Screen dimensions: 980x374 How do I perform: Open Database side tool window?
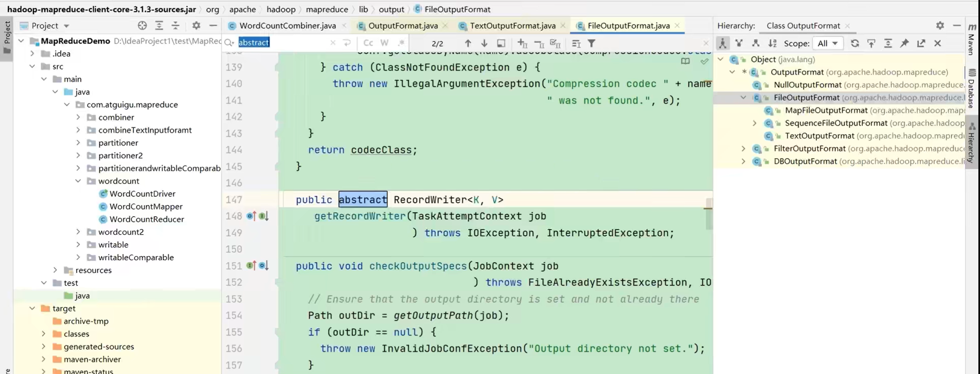[972, 89]
